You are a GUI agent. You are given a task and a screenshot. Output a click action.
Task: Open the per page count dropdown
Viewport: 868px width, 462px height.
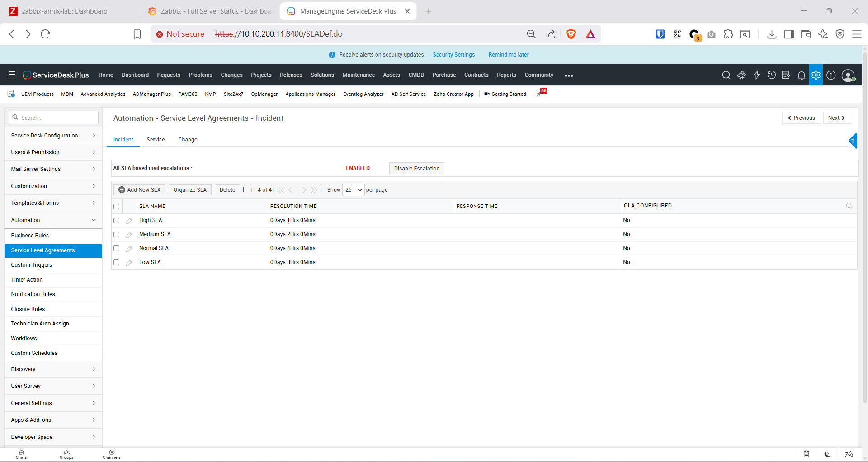click(354, 190)
